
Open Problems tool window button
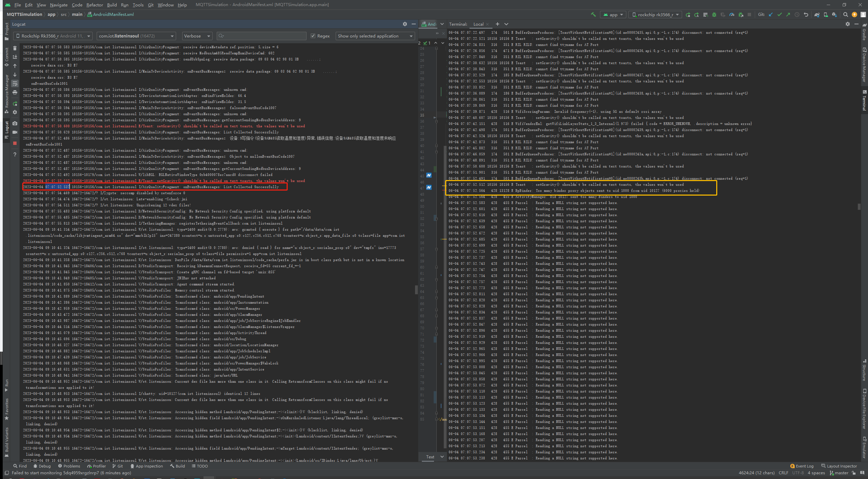(x=69, y=466)
